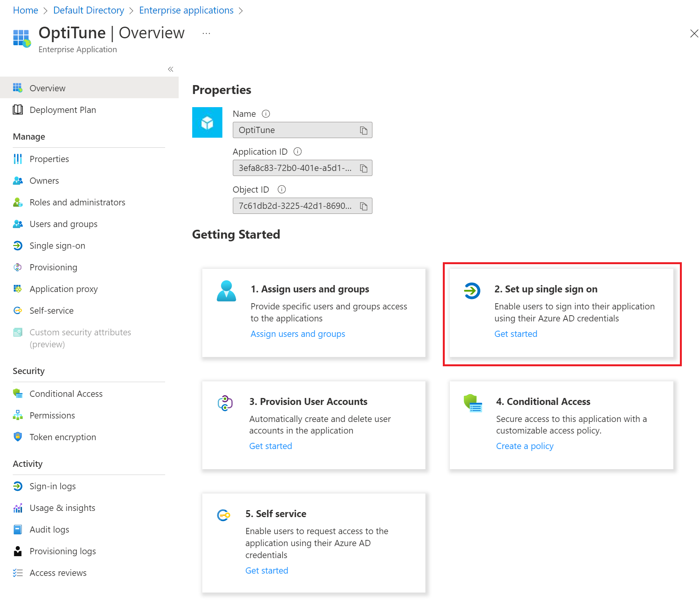Click the Single sign-on arrow icon in sidebar
The width and height of the screenshot is (700, 608).
(x=18, y=245)
